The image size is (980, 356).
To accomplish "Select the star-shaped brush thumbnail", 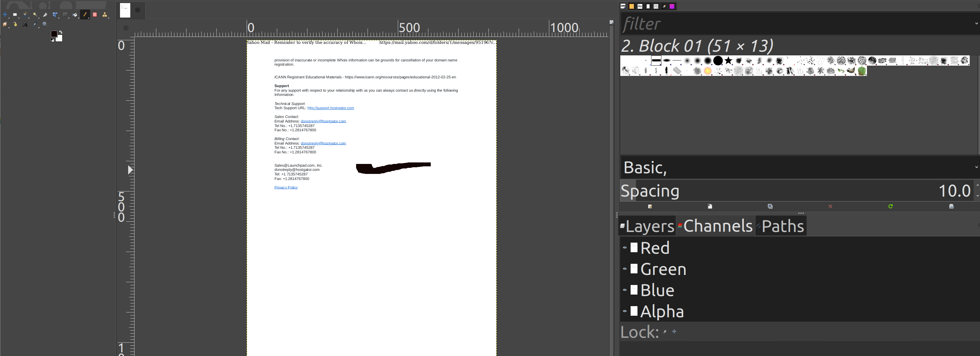I will [728, 60].
